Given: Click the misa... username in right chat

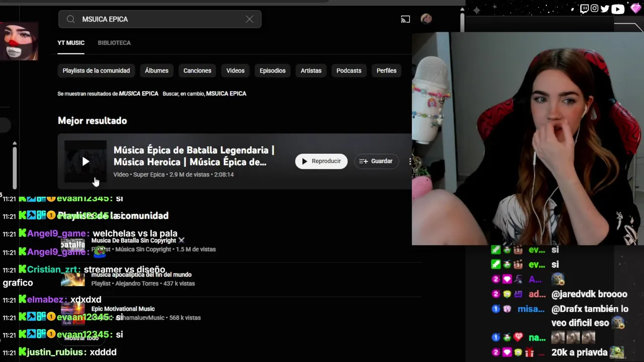Looking at the screenshot, I should 531,309.
